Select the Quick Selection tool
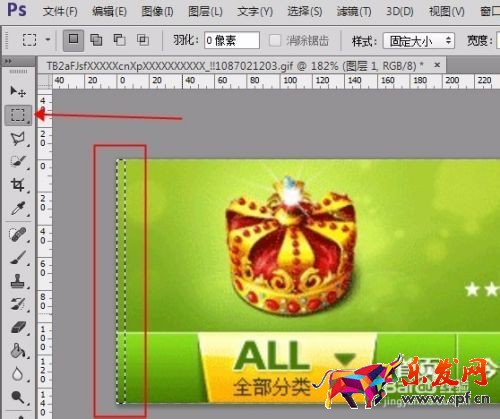Viewport: 500px width, 419px height. tap(18, 162)
